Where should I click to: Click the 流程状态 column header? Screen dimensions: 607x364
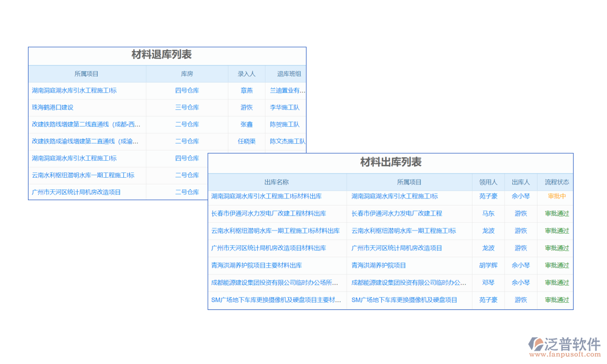point(557,182)
